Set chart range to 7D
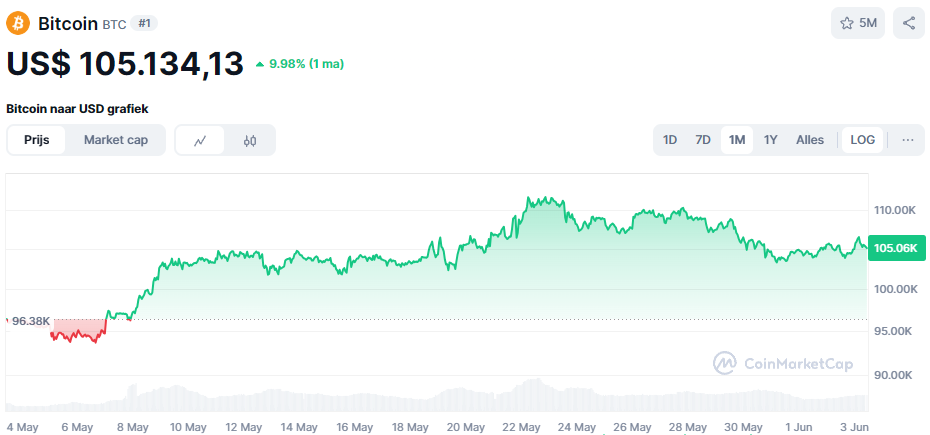The width and height of the screenshot is (930, 435). pos(703,140)
